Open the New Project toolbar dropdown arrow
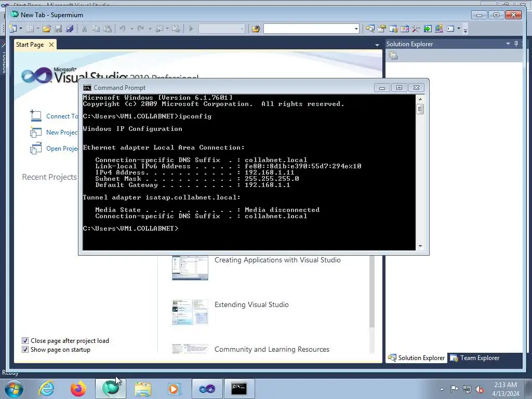 [21, 29]
